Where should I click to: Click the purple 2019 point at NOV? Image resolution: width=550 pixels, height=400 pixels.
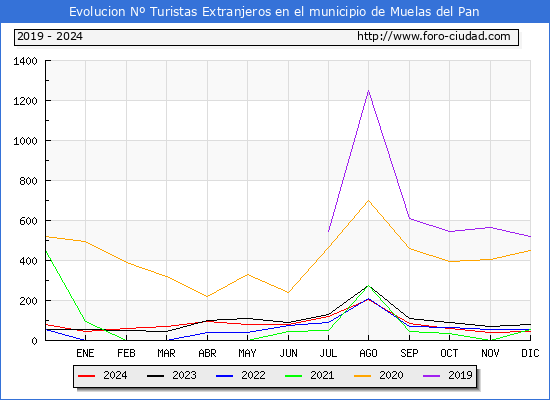pyautogui.click(x=490, y=227)
